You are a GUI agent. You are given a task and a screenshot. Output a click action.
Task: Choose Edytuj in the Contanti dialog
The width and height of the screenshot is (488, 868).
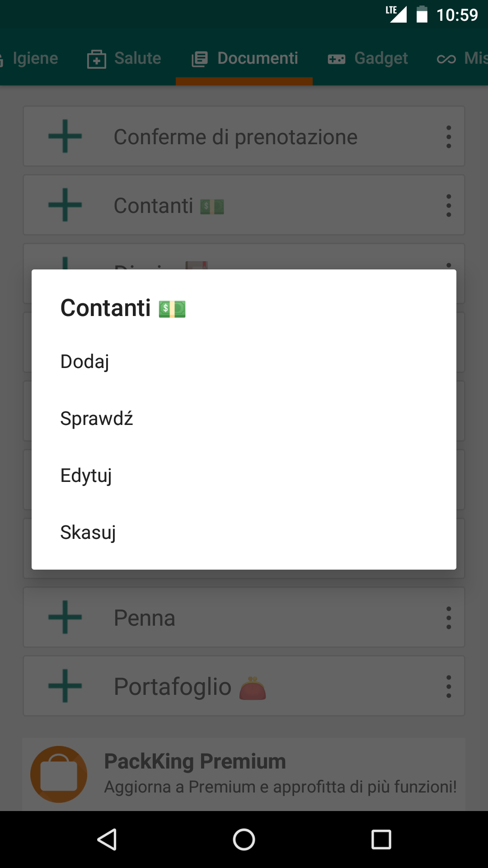[86, 476]
